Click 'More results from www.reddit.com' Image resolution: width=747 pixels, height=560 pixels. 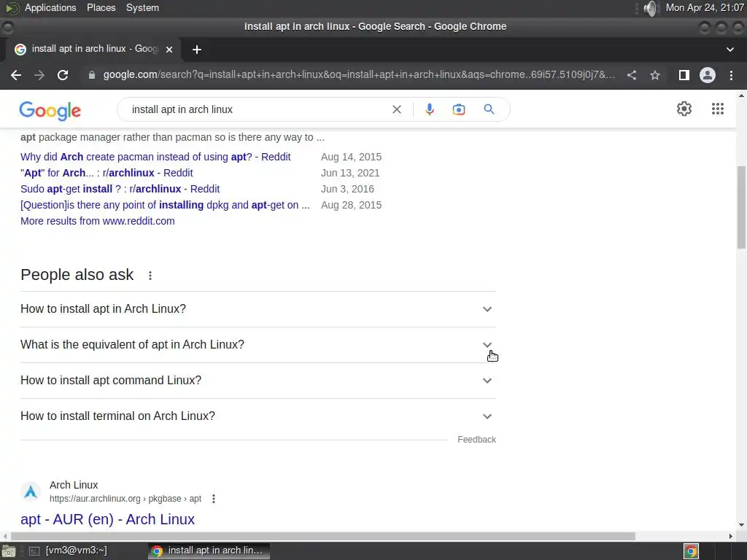coord(98,221)
